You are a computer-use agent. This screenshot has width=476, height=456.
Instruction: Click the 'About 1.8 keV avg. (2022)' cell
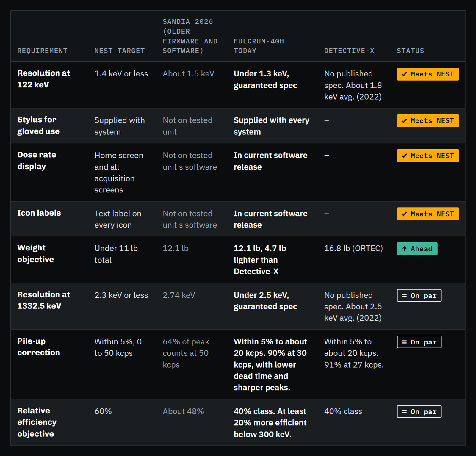[353, 85]
